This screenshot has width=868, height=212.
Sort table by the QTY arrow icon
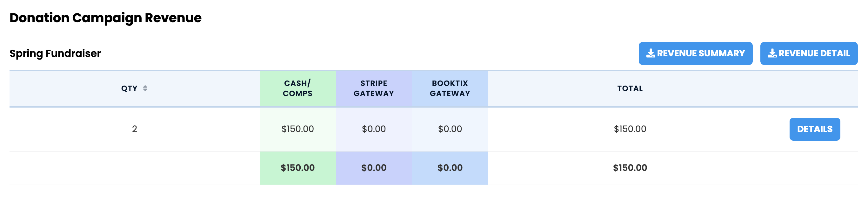coord(145,88)
